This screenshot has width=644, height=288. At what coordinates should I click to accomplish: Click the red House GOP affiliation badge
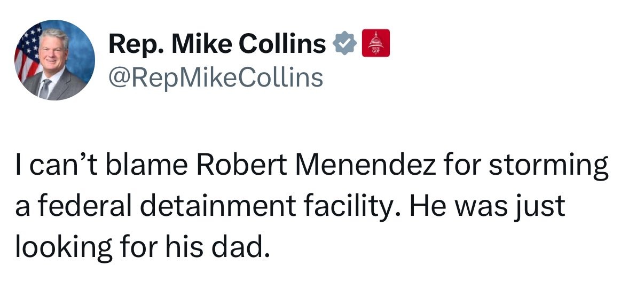point(376,44)
